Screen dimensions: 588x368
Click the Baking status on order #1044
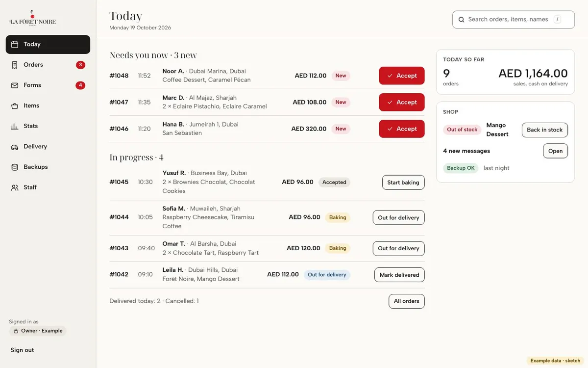338,217
